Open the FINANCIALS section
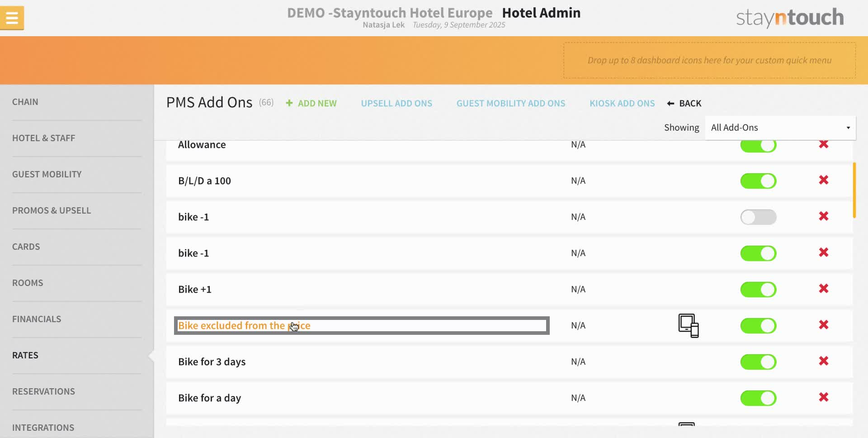The height and width of the screenshot is (438, 868). tap(37, 319)
